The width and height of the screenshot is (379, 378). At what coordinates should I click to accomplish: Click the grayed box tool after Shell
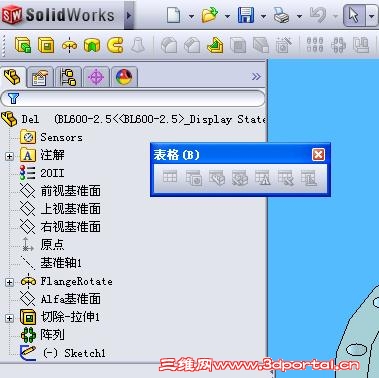[261, 45]
